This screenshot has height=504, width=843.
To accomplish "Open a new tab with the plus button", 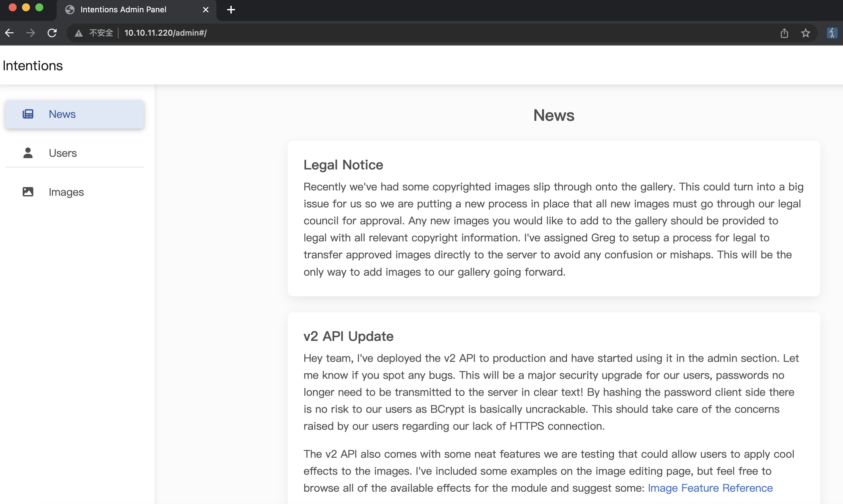I will [231, 10].
